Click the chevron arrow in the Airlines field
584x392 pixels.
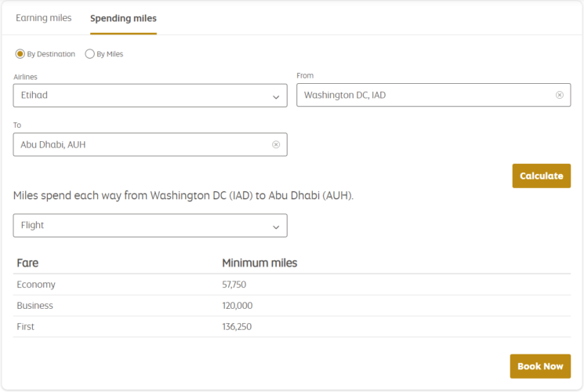275,96
